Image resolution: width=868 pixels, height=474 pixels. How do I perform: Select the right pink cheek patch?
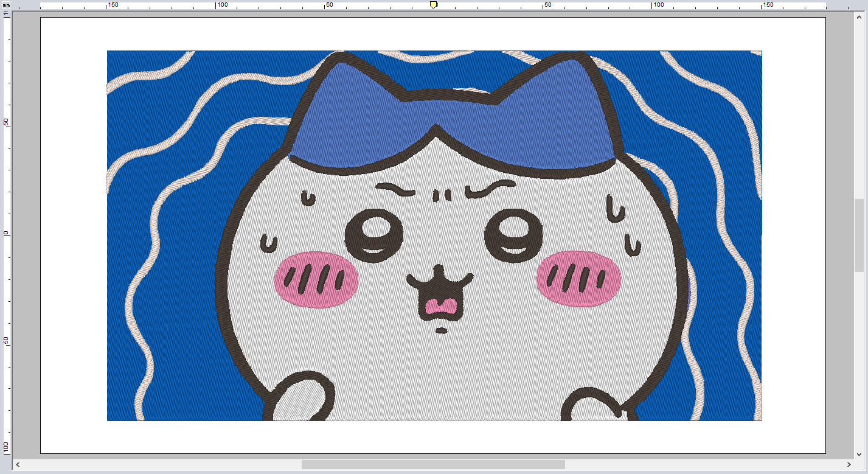[578, 278]
